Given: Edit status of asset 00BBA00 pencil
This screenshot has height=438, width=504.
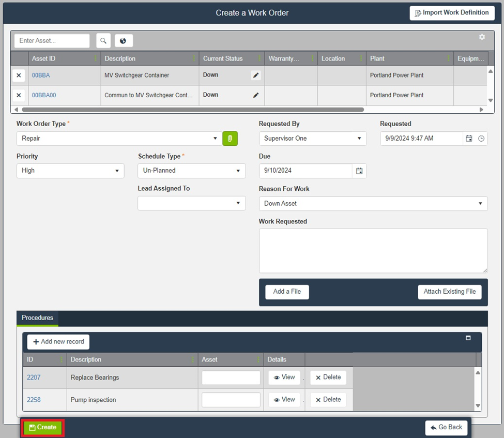Looking at the screenshot, I should tap(256, 95).
